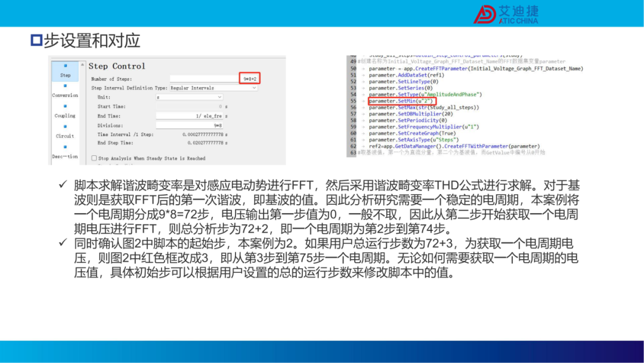This screenshot has width=644, height=363.
Task: Click the code line CreateFFTWithParameter(parameter)
Action: tap(454, 146)
